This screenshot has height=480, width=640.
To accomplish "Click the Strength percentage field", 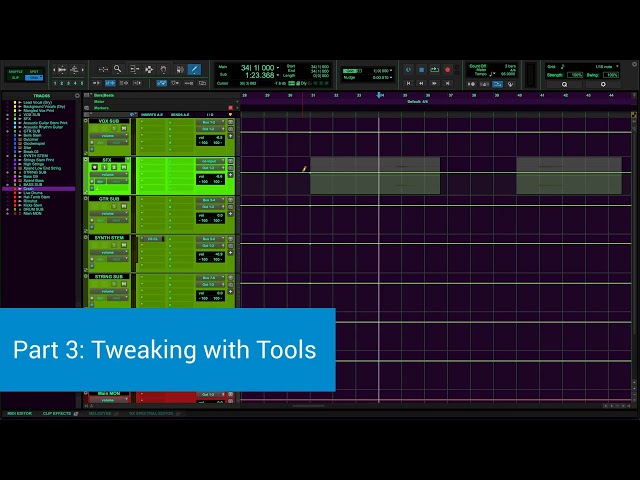I will point(575,75).
